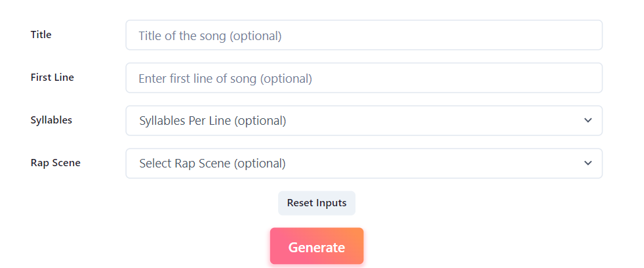This screenshot has height=268, width=644.
Task: Place cursor in the song title textbox
Action: click(364, 35)
